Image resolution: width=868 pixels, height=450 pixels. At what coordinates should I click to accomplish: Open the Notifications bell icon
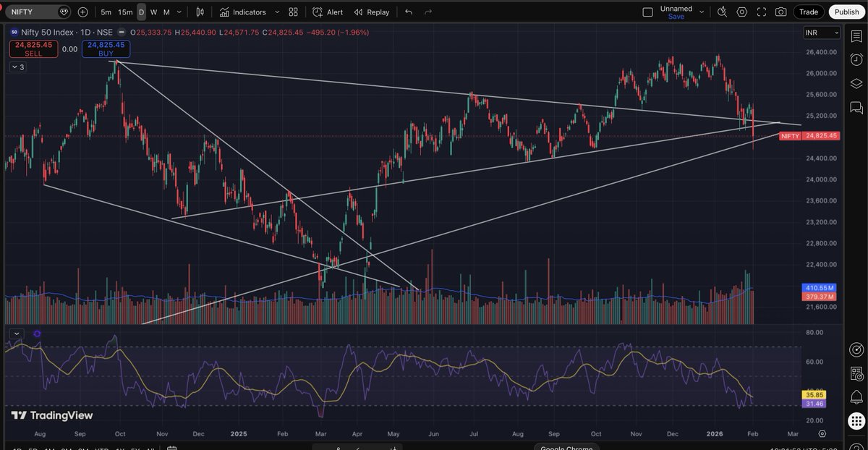tap(856, 399)
